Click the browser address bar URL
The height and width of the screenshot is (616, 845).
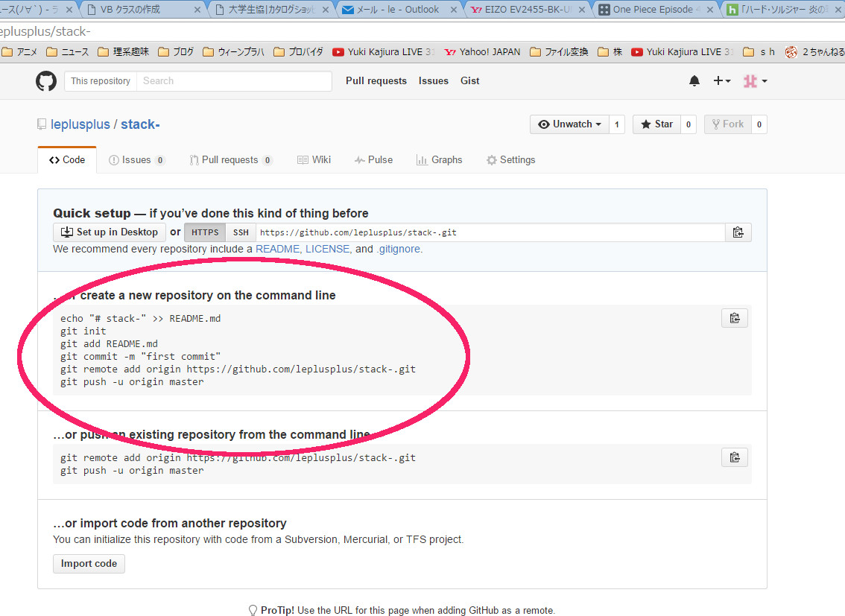click(45, 32)
